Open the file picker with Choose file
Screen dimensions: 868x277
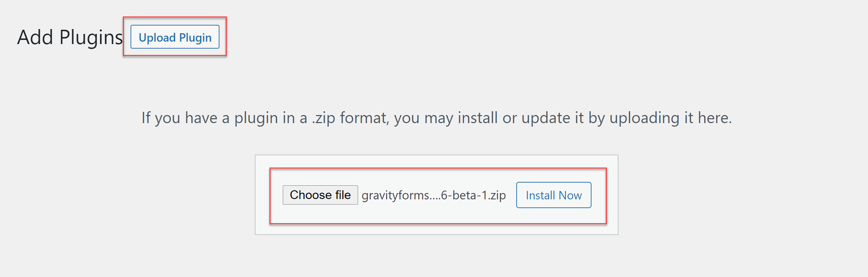(x=320, y=195)
